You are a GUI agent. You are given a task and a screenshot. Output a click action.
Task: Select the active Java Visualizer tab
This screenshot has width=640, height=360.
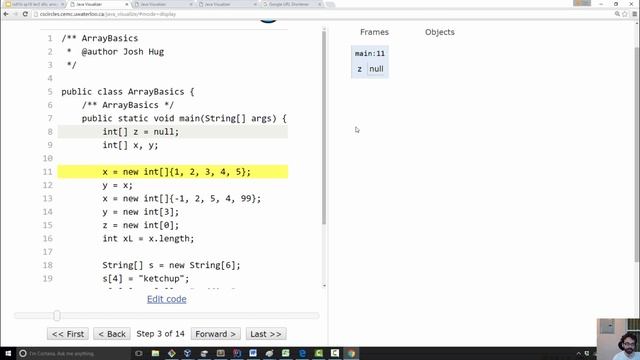pos(98,4)
